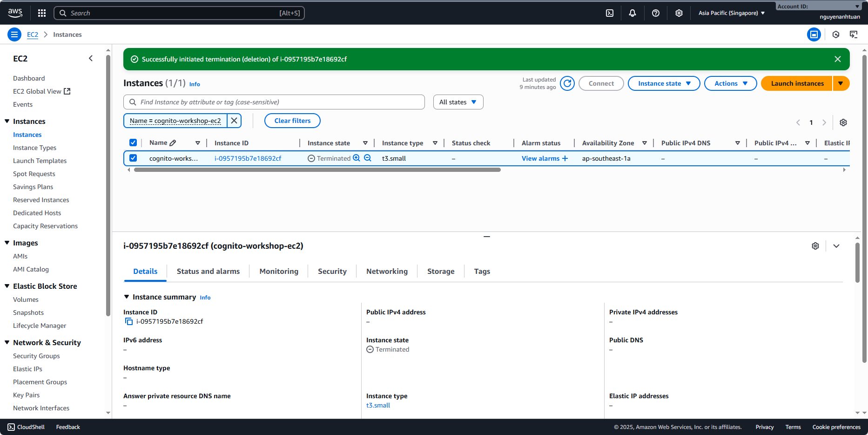
Task: Open the All states filter dropdown
Action: pos(458,102)
